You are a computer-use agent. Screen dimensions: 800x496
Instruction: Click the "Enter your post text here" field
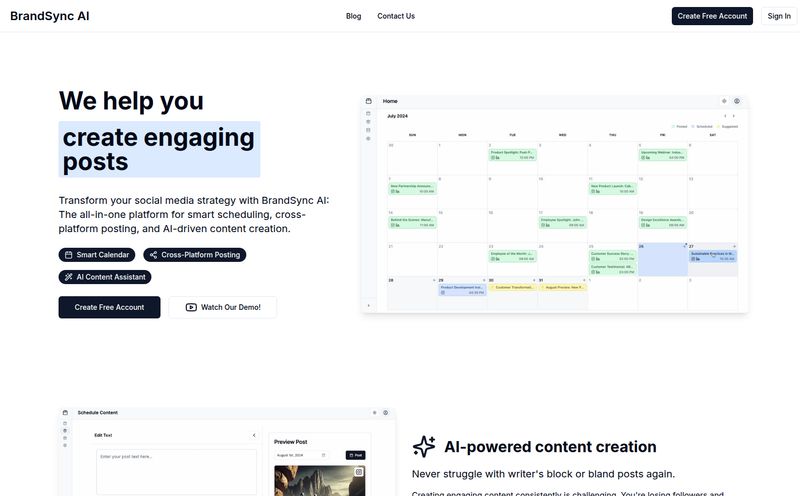[x=177, y=472]
